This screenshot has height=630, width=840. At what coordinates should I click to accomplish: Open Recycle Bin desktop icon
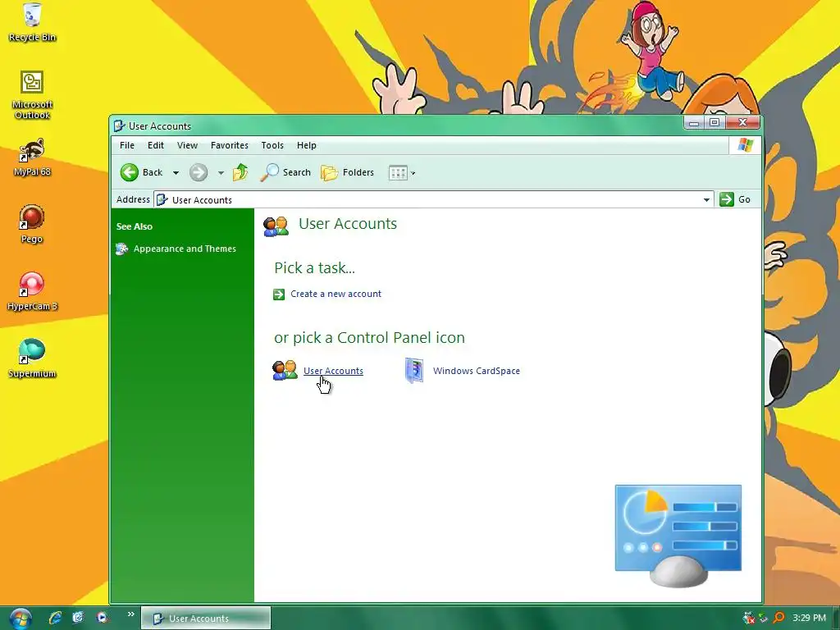click(32, 22)
